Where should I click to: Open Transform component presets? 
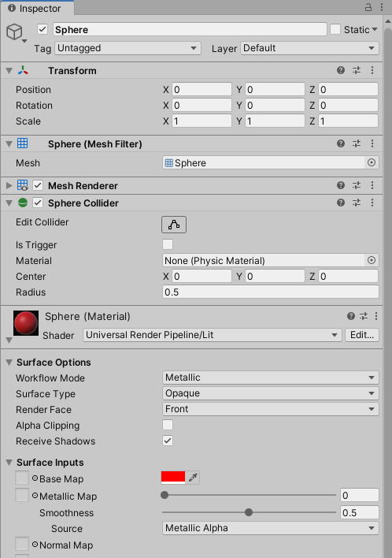point(357,70)
